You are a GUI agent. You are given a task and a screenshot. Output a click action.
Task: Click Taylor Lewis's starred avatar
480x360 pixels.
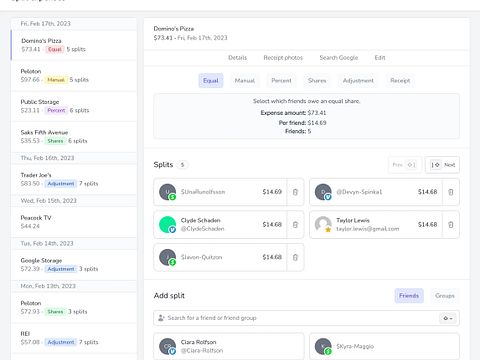coord(323,225)
